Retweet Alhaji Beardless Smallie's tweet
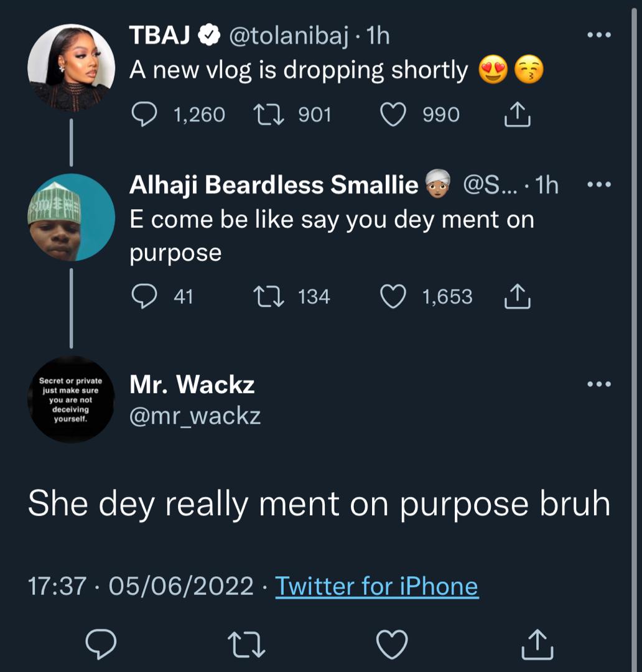This screenshot has height=672, width=642. pyautogui.click(x=271, y=297)
